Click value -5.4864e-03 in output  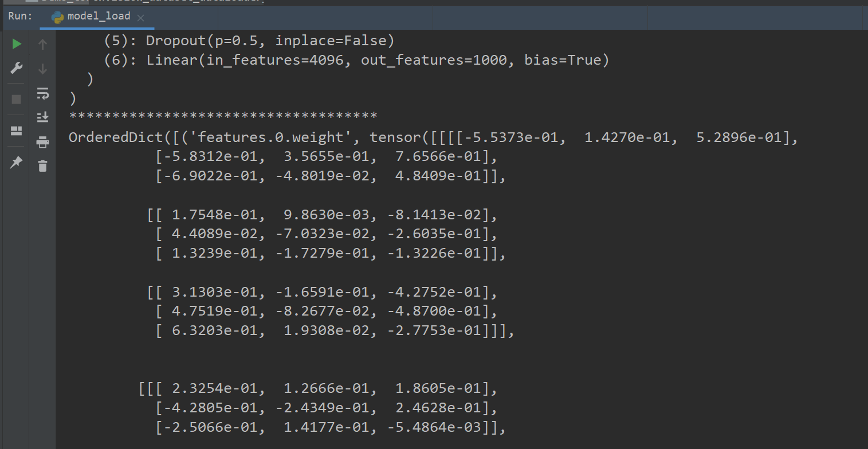435,428
